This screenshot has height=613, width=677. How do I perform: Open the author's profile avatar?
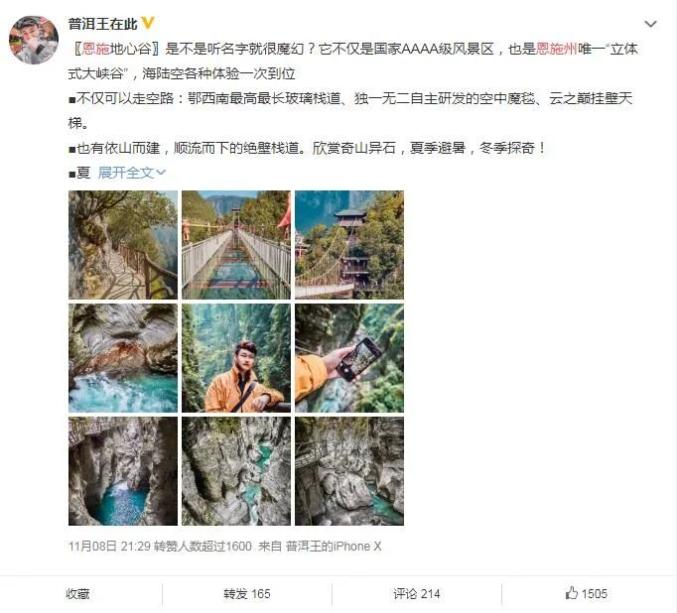click(x=34, y=40)
